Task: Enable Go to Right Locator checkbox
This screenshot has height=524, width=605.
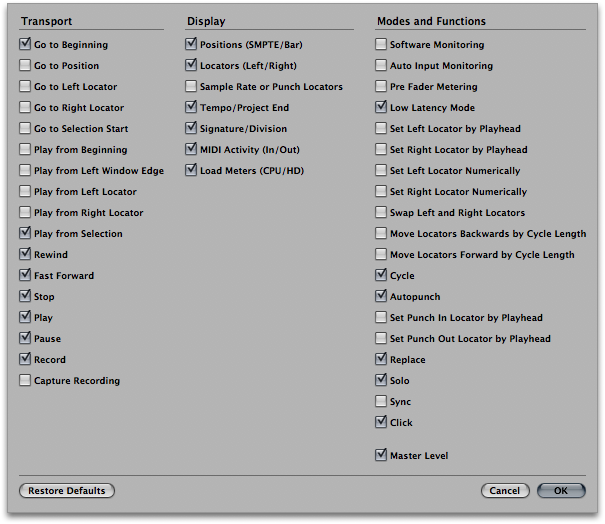Action: coord(25,107)
